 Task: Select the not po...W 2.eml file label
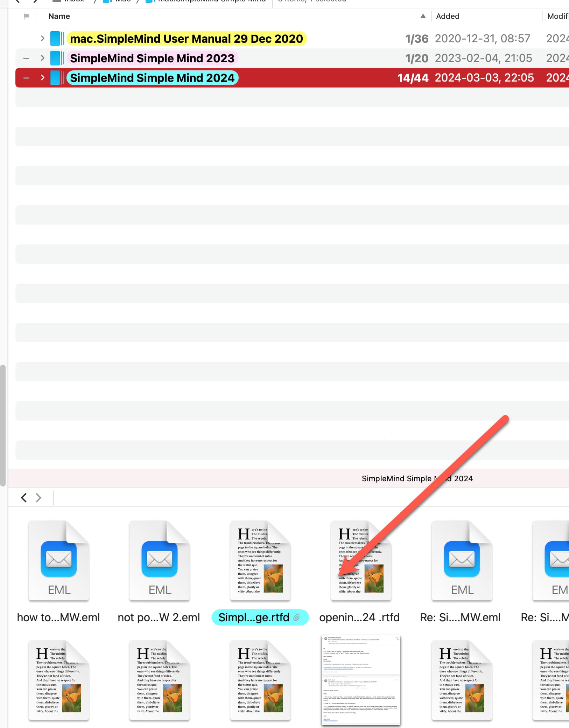point(159,617)
